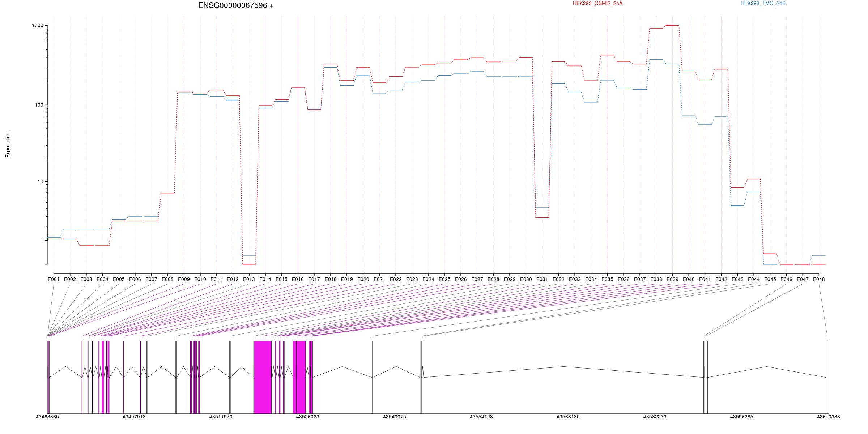The image size is (868, 434).
Task: Click the blue expression segment above E031
Action: [x=542, y=208]
